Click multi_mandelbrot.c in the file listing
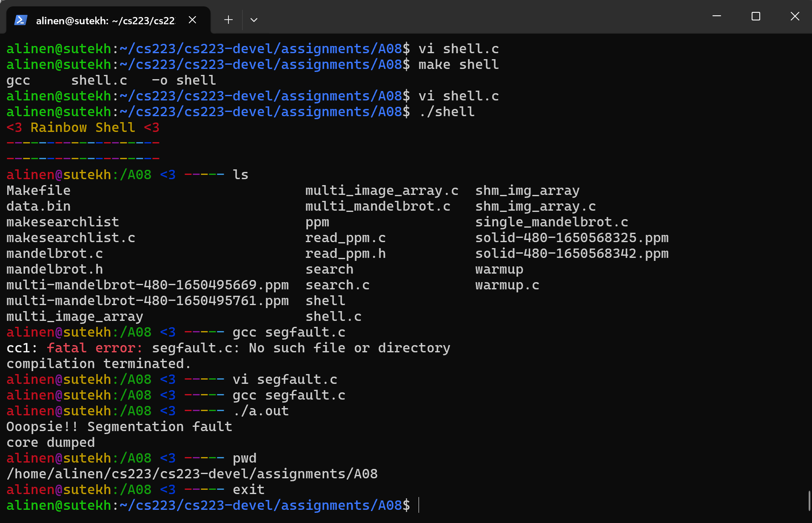812x523 pixels. tap(378, 206)
